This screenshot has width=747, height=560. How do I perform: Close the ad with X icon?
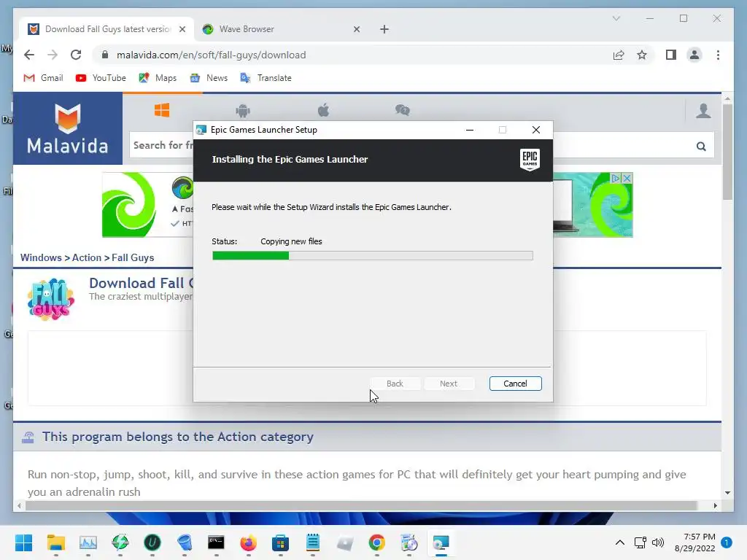click(627, 178)
